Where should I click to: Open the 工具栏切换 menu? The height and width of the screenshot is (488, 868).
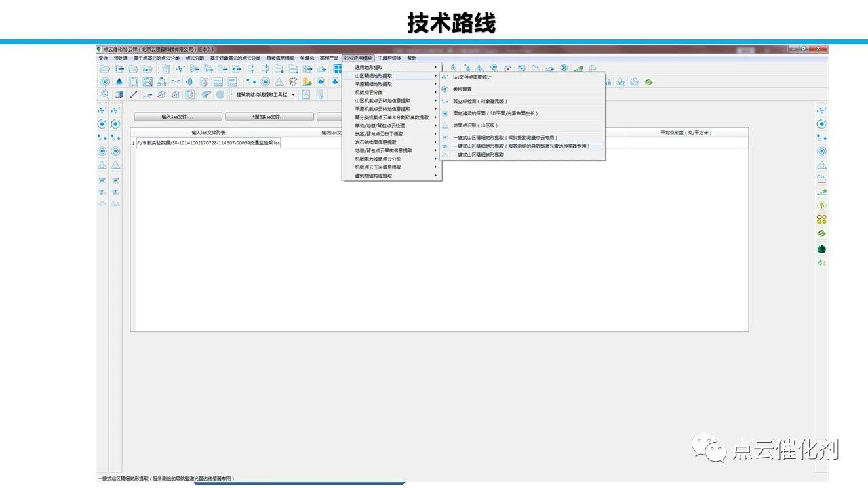click(x=390, y=58)
